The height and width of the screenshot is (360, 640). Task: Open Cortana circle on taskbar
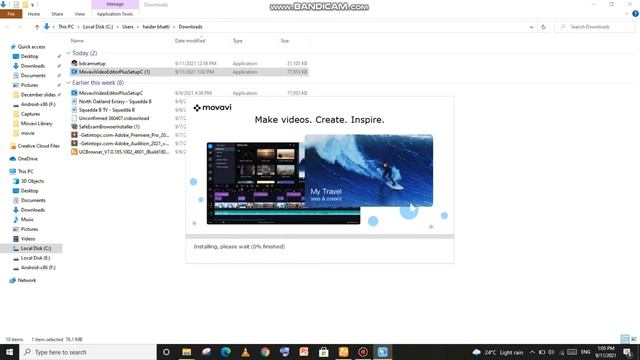166,352
